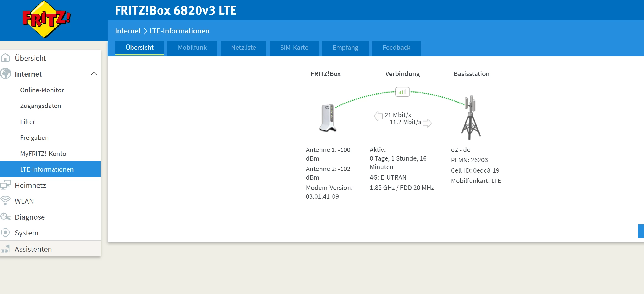Launch Assistenten
Screen dimensions: 644x294
(50, 249)
